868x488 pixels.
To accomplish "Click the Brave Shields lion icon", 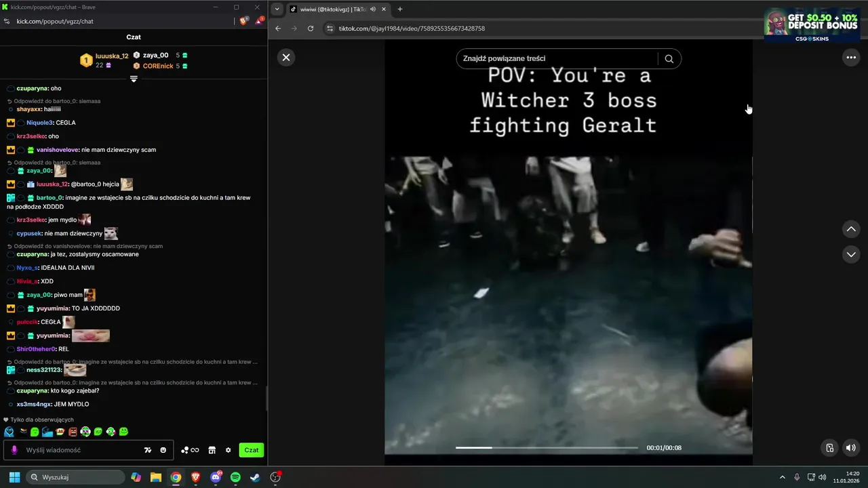I will 244,21.
